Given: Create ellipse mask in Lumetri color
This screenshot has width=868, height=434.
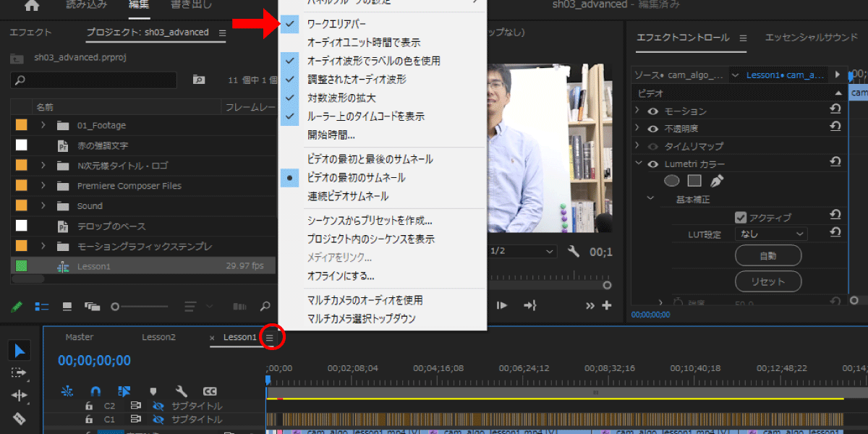Looking at the screenshot, I should pos(672,181).
